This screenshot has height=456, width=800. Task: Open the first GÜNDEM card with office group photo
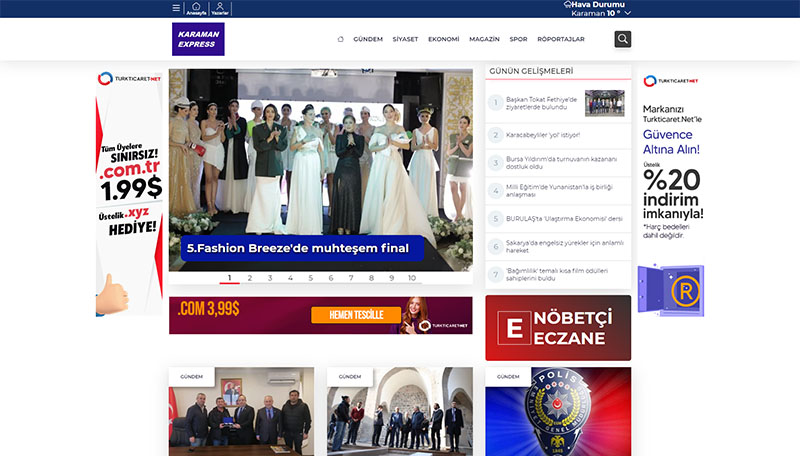pyautogui.click(x=241, y=412)
